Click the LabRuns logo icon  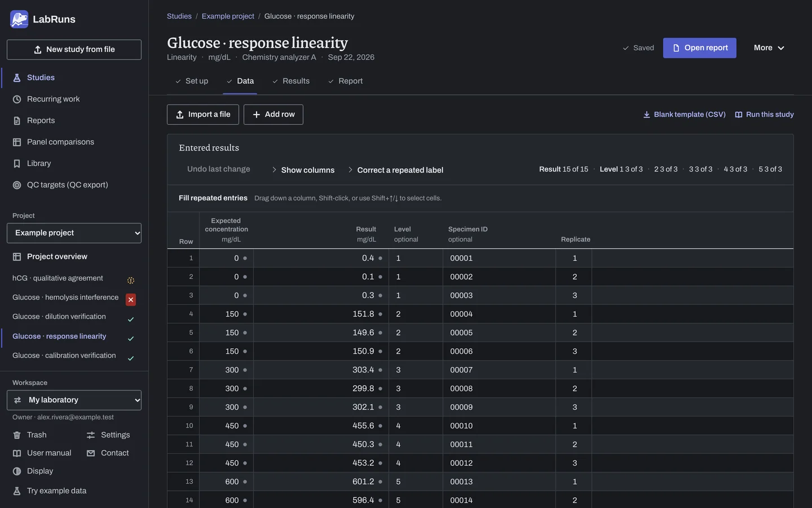tap(19, 19)
